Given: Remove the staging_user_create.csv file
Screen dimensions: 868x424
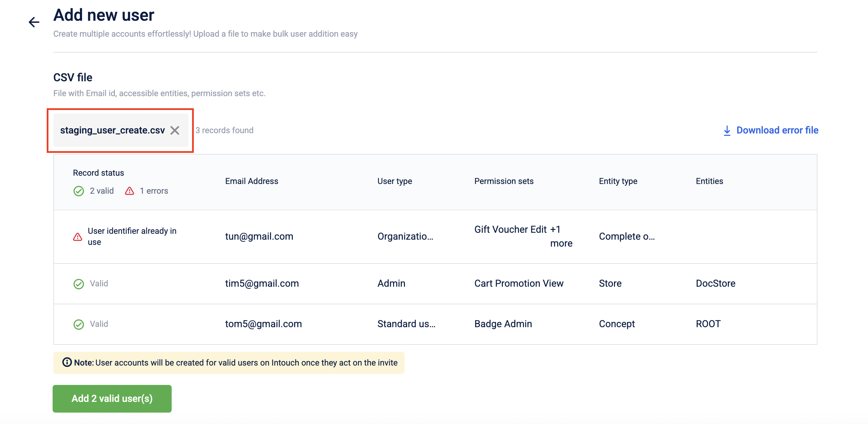Looking at the screenshot, I should pos(175,130).
